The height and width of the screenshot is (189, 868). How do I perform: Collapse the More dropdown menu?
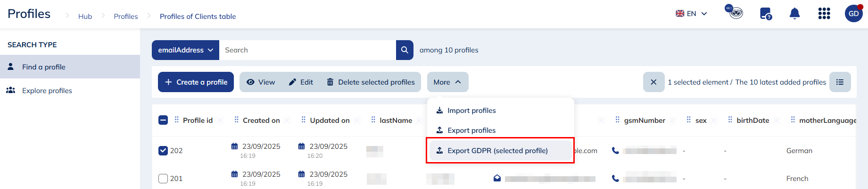coord(447,82)
